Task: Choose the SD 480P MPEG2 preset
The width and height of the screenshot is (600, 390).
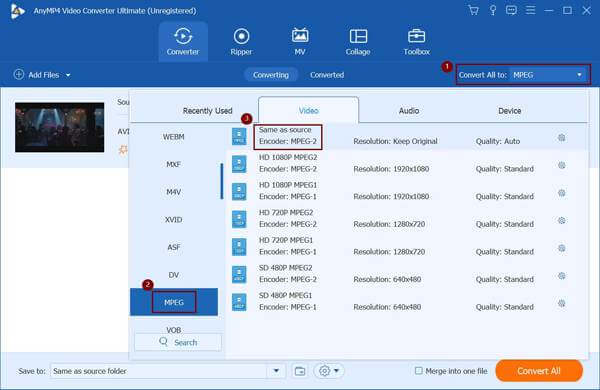Action: pyautogui.click(x=407, y=274)
